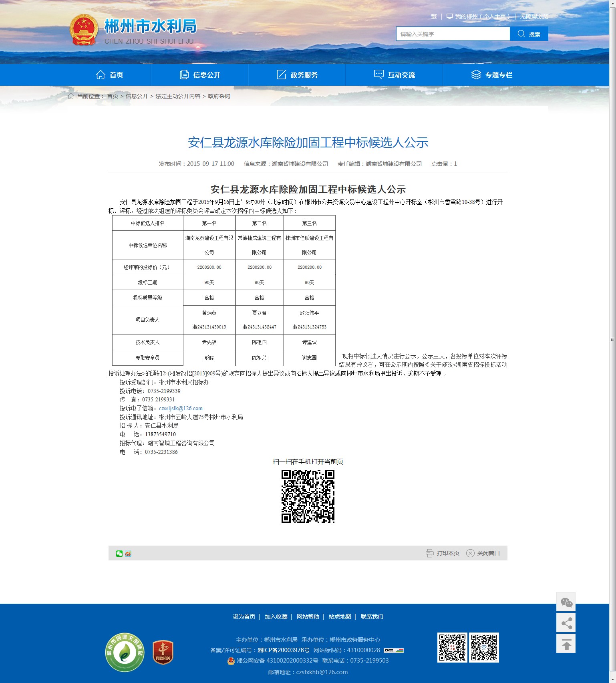Click complaint email czssljslk@126.com

tap(181, 408)
